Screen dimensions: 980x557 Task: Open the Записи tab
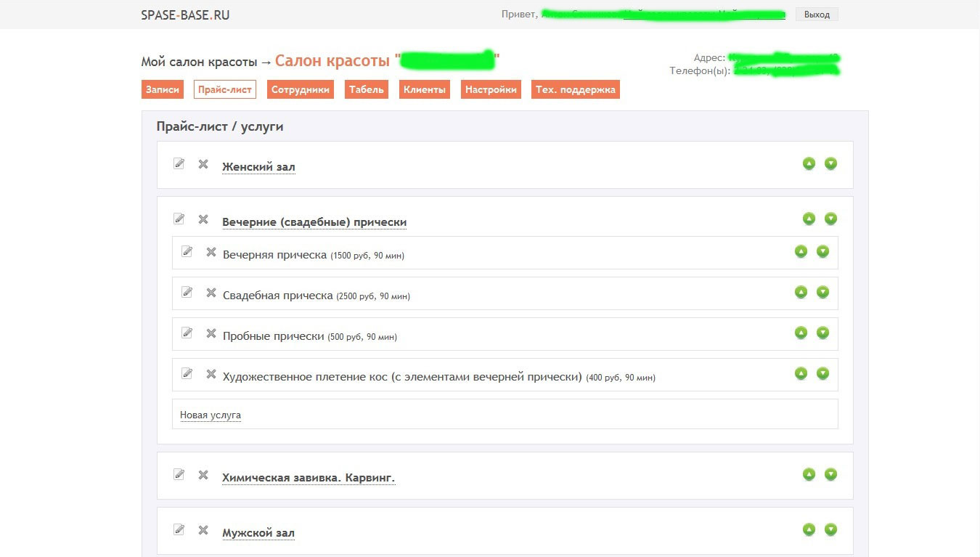pos(163,89)
